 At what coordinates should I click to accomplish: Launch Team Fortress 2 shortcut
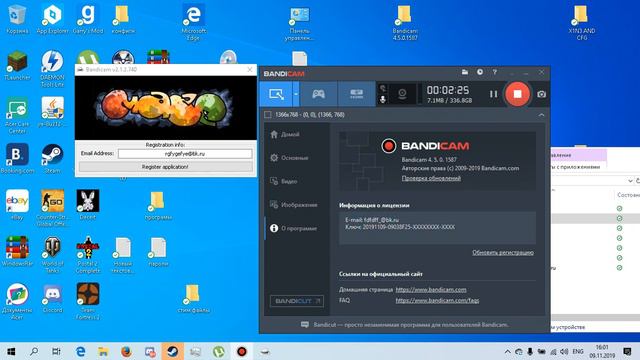tap(87, 301)
